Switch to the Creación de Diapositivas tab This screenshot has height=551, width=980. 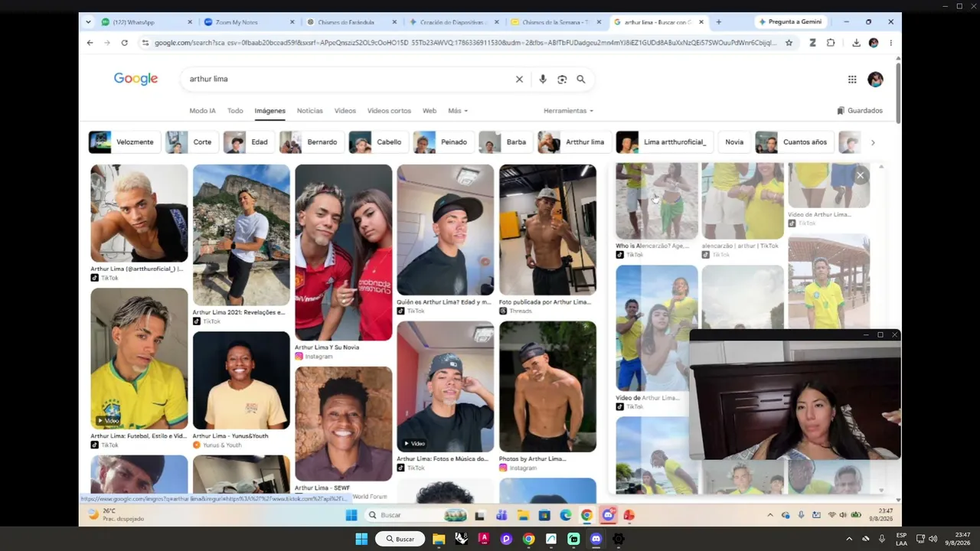tap(453, 22)
